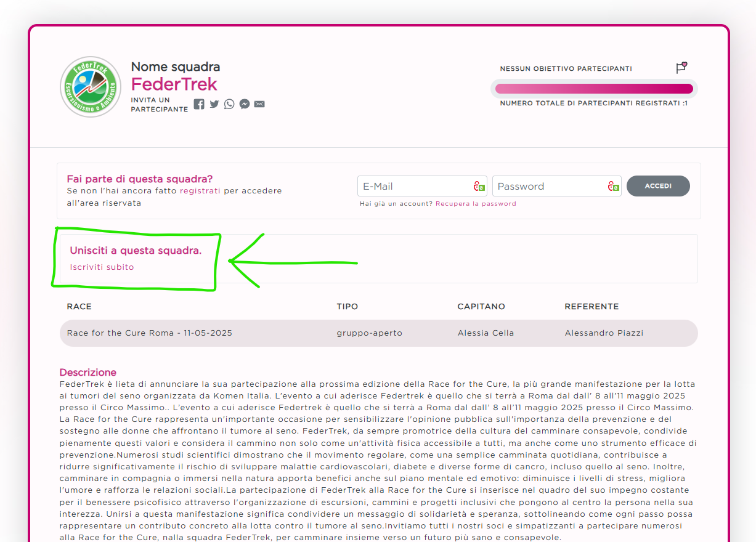The height and width of the screenshot is (542, 756).
Task: Click the password manager icon in Password field
Action: click(614, 186)
